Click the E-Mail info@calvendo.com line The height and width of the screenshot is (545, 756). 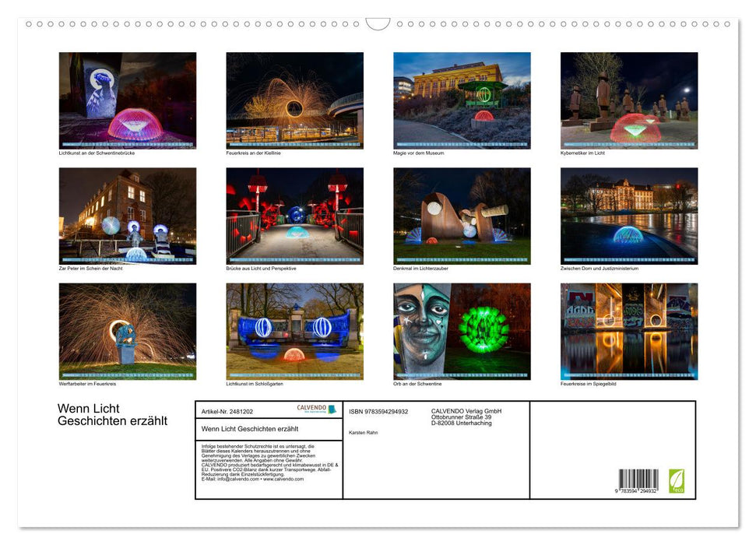coord(252,479)
